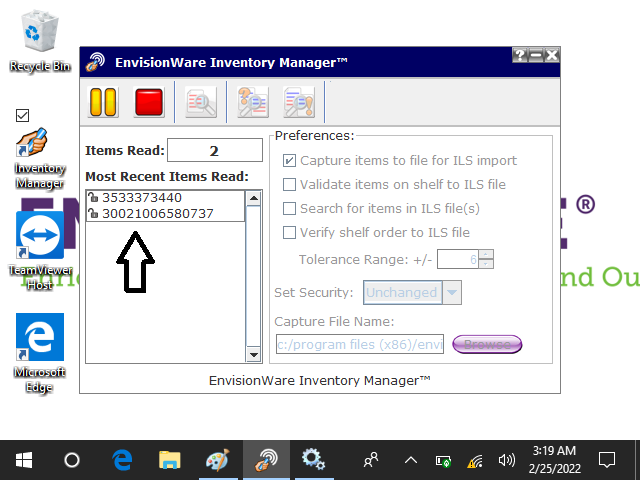Click the Inventory Manager taskbar icon
The height and width of the screenshot is (480, 640).
click(x=266, y=460)
